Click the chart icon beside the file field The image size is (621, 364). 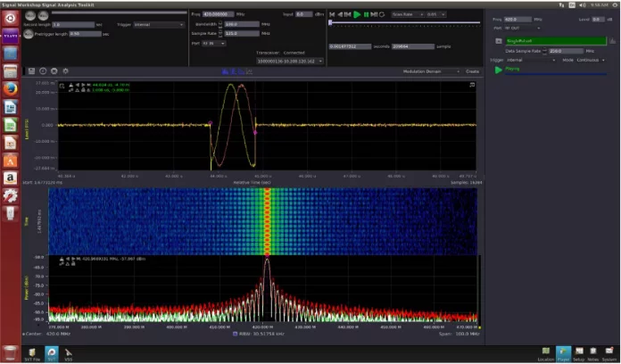[x=613, y=41]
